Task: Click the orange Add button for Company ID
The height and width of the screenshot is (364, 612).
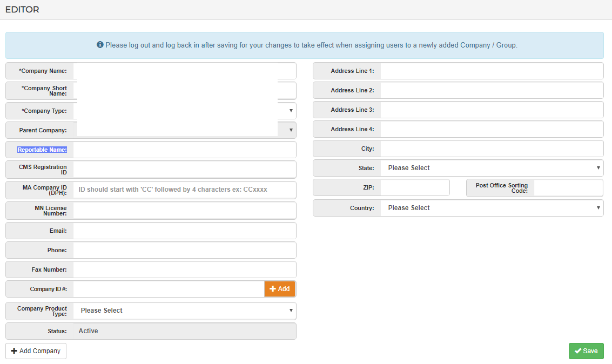Action: [x=280, y=289]
